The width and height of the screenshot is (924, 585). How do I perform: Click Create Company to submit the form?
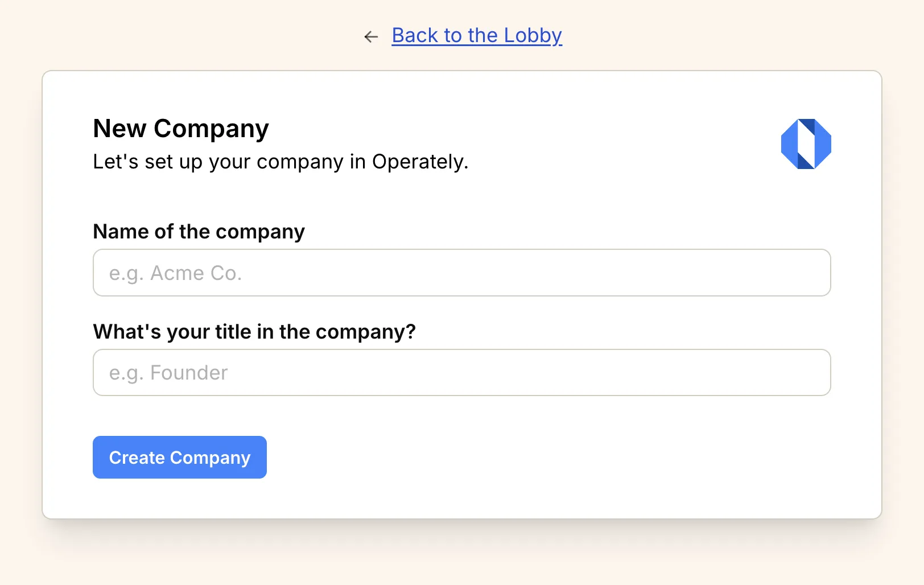tap(179, 457)
